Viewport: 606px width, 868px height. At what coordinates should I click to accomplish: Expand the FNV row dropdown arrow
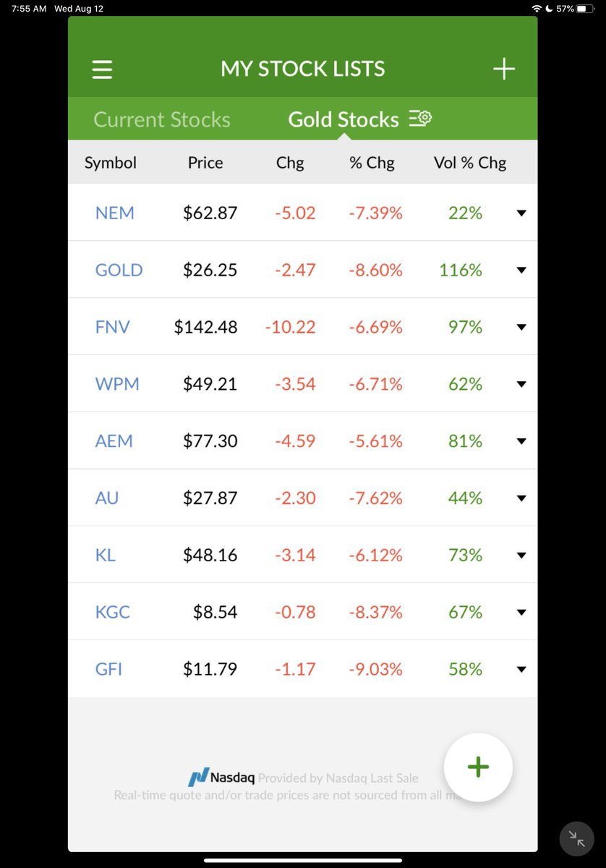(x=521, y=327)
